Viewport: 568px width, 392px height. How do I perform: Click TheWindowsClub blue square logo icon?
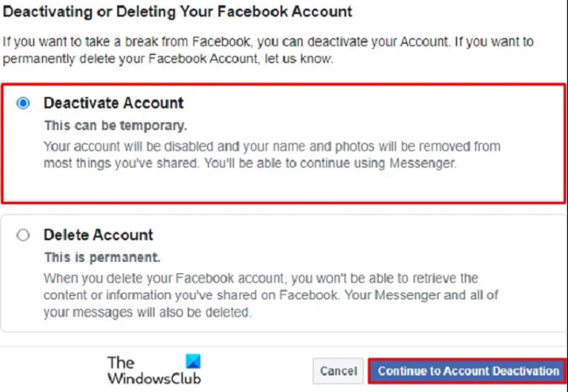(x=193, y=361)
